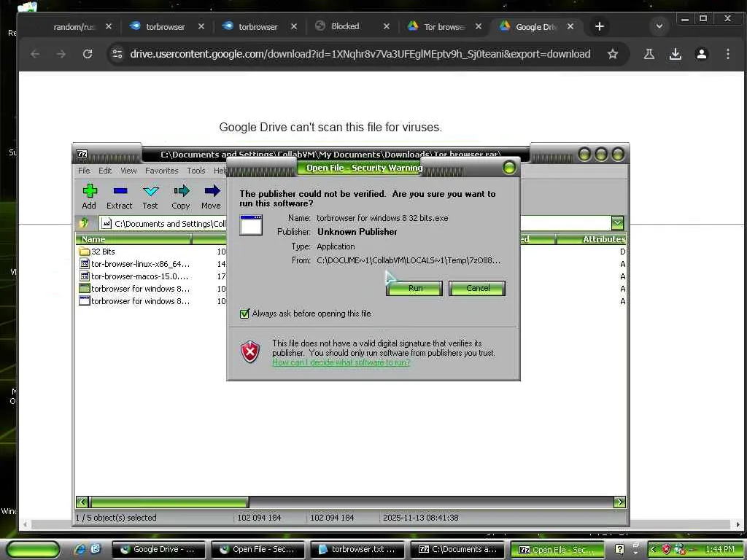Open the 7-Zip Favorites menu
This screenshot has width=747, height=560.
(161, 171)
